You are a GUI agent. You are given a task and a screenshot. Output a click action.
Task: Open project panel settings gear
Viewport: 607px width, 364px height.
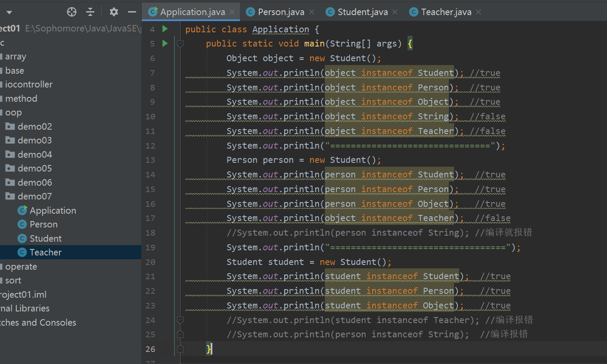tap(114, 12)
